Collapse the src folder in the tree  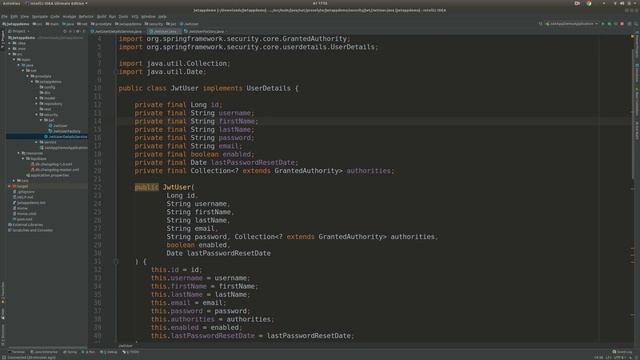click(x=9, y=54)
